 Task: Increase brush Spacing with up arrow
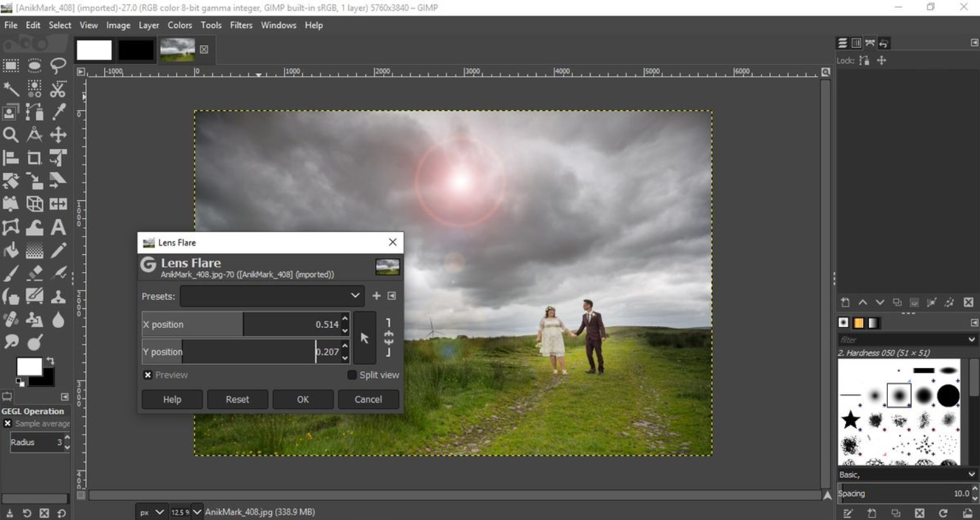click(975, 489)
